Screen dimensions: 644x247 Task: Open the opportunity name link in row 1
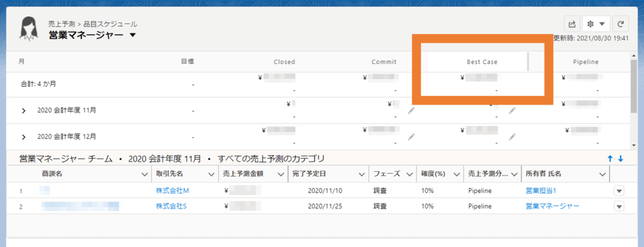tap(45, 190)
